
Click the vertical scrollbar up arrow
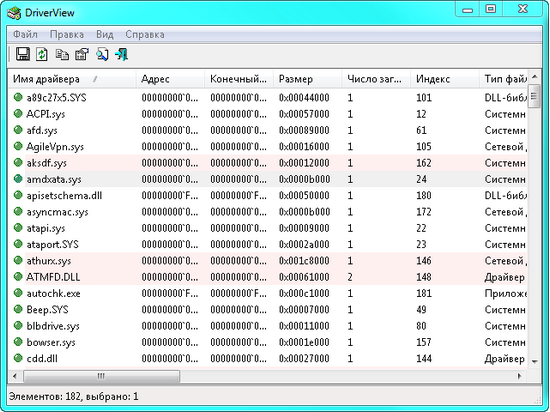(534, 76)
